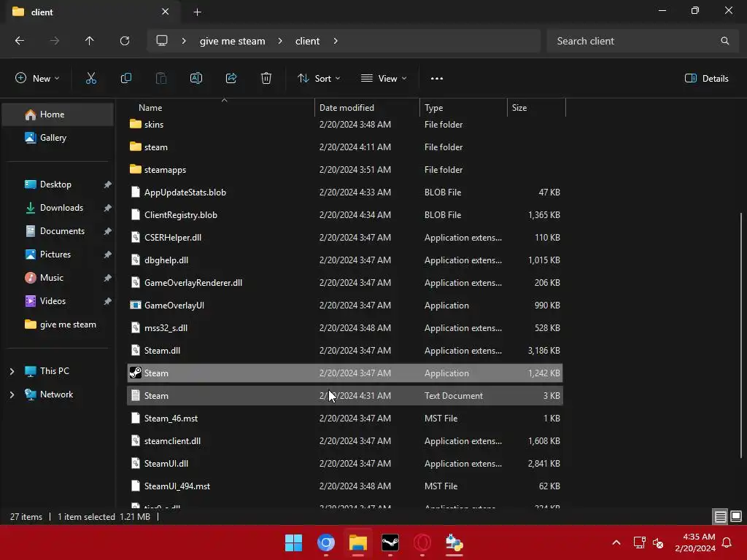Click the Cut scissors icon
The height and width of the screenshot is (560, 747).
click(x=90, y=79)
